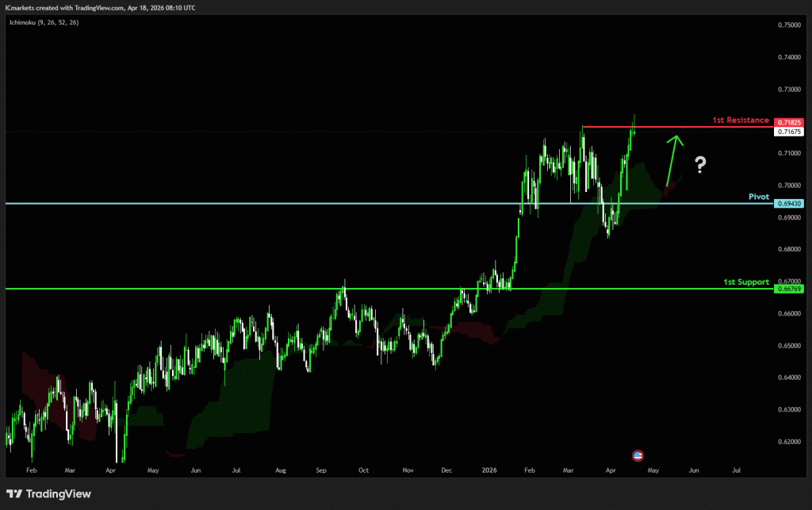This screenshot has width=812, height=510.
Task: Click the blue 0.69430 pivot price tag
Action: pos(790,204)
